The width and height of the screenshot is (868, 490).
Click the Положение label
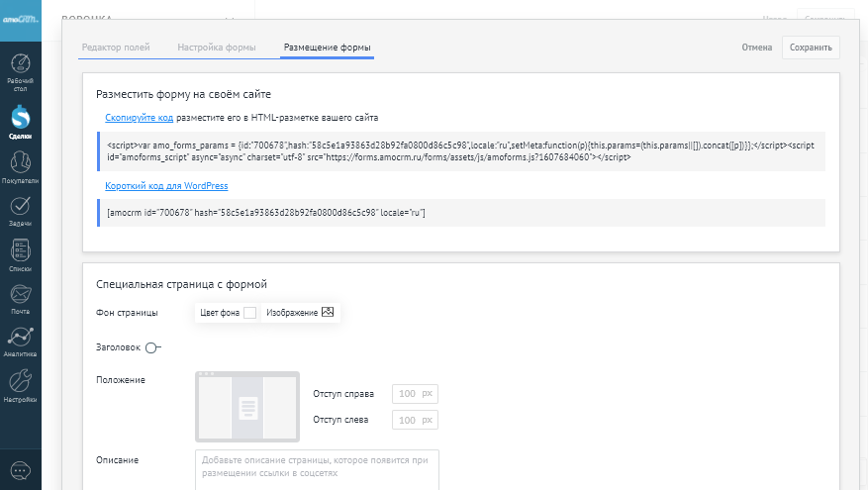pyautogui.click(x=120, y=380)
